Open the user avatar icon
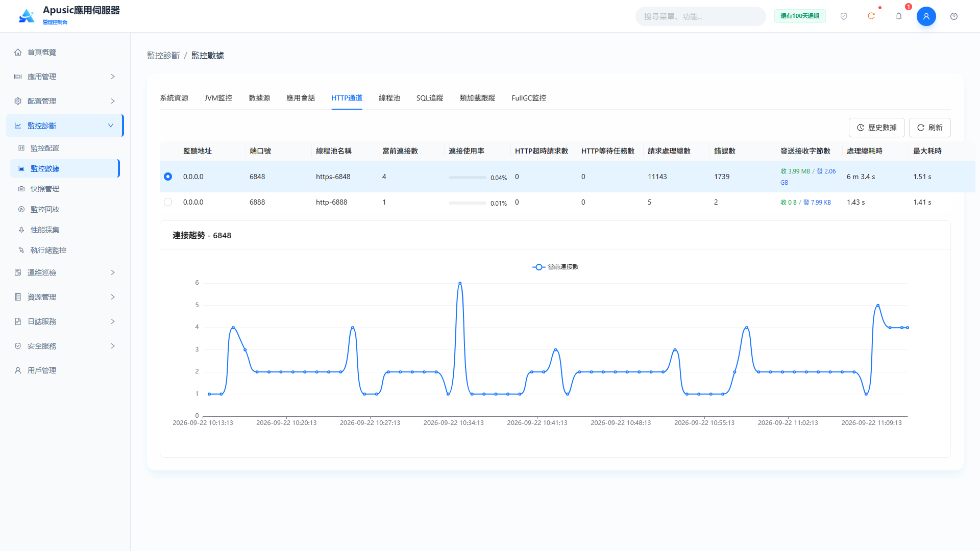This screenshot has width=980, height=551. 926,16
